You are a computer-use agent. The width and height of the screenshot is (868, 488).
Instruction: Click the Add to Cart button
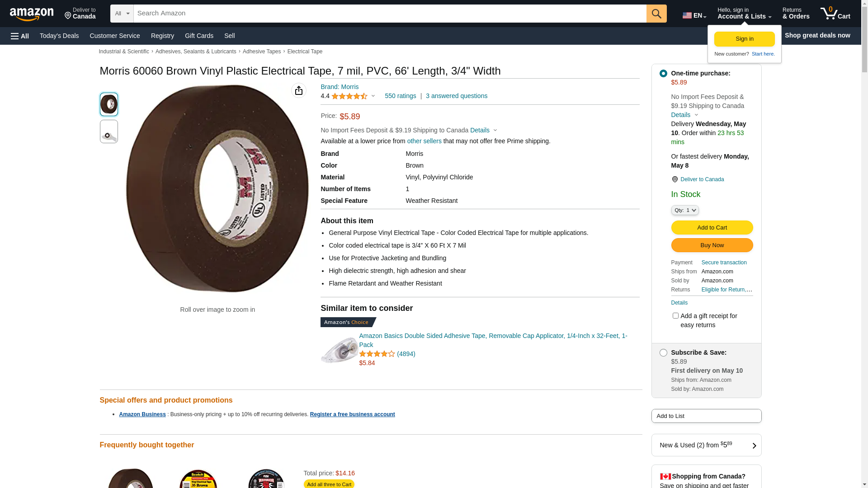coord(712,228)
